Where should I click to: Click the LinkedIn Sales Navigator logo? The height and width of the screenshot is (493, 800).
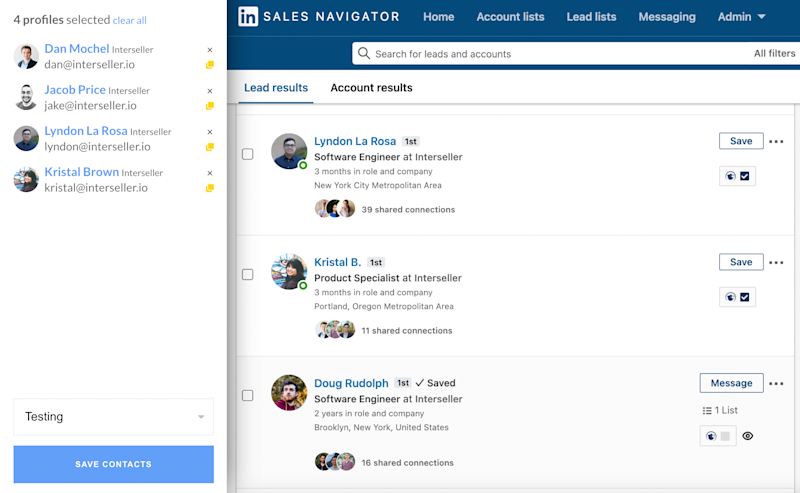click(318, 17)
